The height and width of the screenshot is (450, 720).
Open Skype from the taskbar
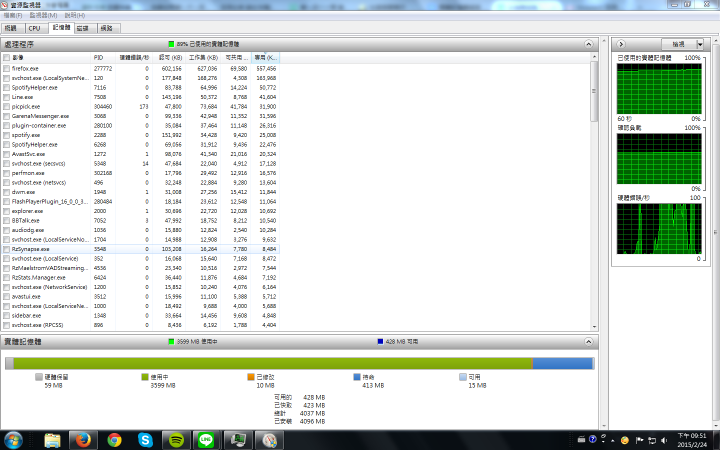click(x=145, y=440)
